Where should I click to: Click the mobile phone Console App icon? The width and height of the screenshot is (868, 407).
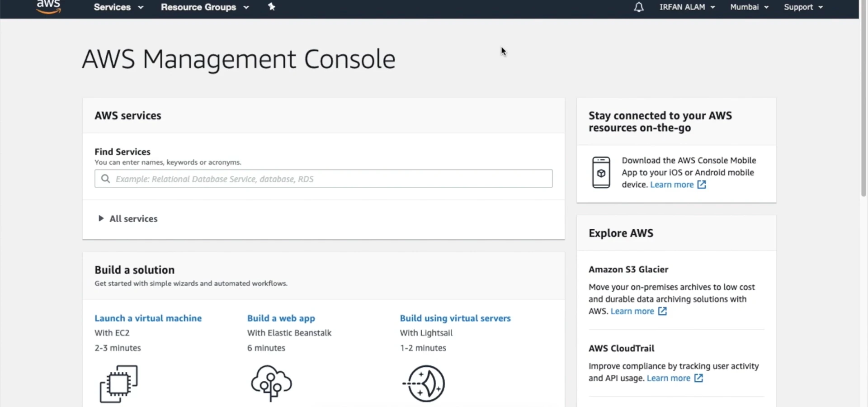click(x=601, y=172)
